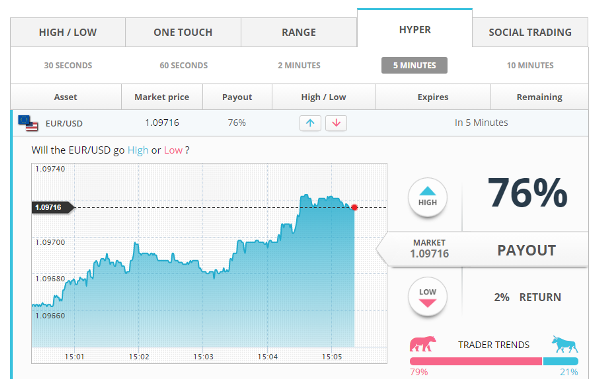Click the blue bull trader trends icon
Screen dimensions: 600x379
click(565, 344)
